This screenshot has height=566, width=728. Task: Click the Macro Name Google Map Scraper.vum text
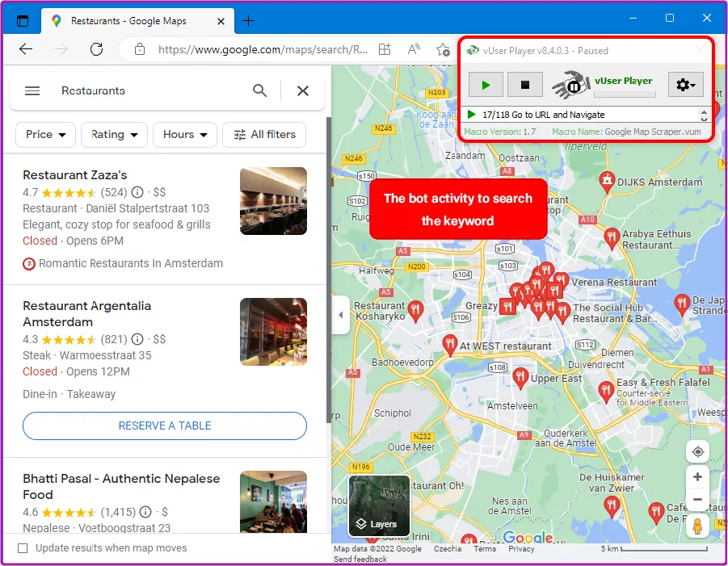click(x=626, y=132)
